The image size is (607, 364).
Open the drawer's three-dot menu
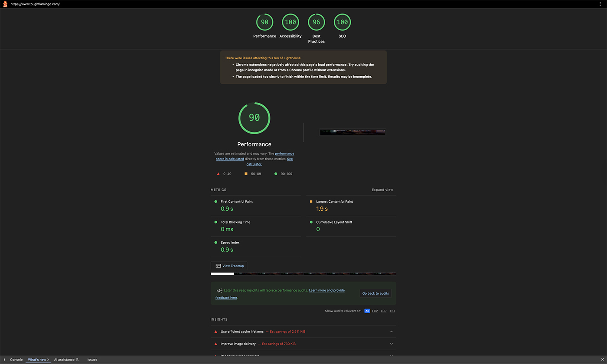[4, 360]
